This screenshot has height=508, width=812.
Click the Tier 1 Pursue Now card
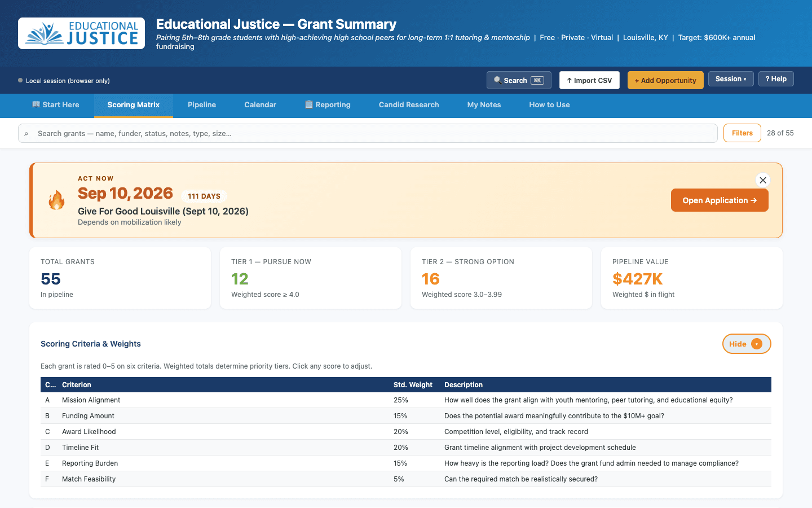tap(311, 278)
